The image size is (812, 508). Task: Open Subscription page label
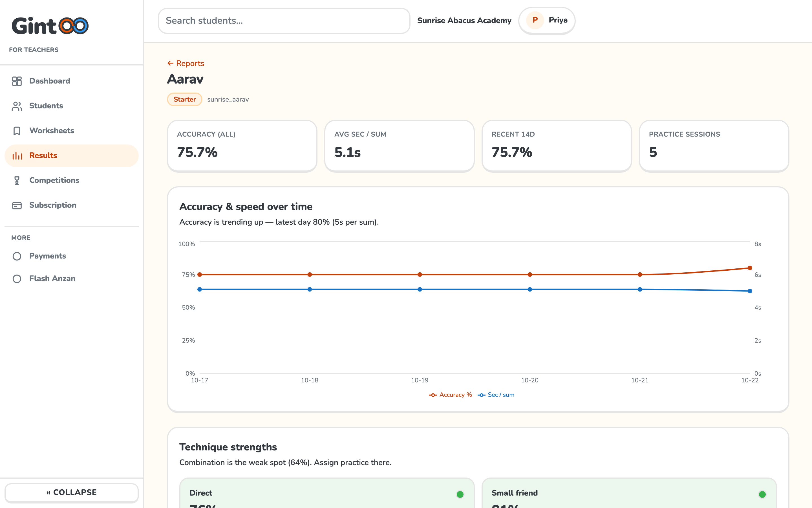pyautogui.click(x=53, y=205)
